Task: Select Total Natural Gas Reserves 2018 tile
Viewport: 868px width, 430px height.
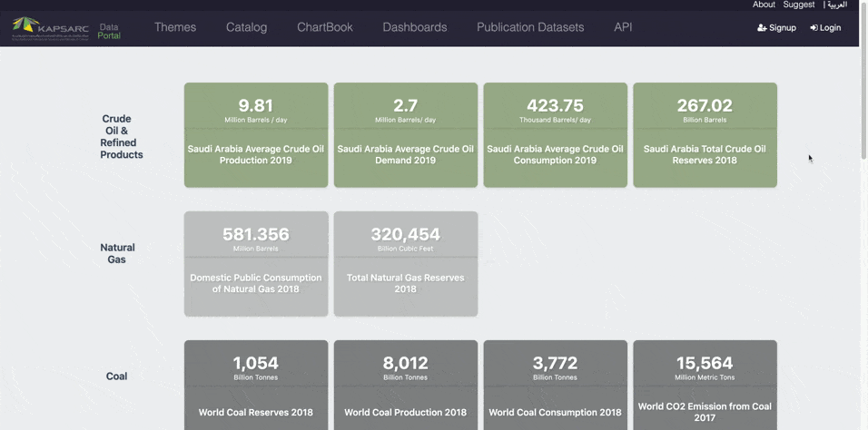Action: tap(405, 264)
